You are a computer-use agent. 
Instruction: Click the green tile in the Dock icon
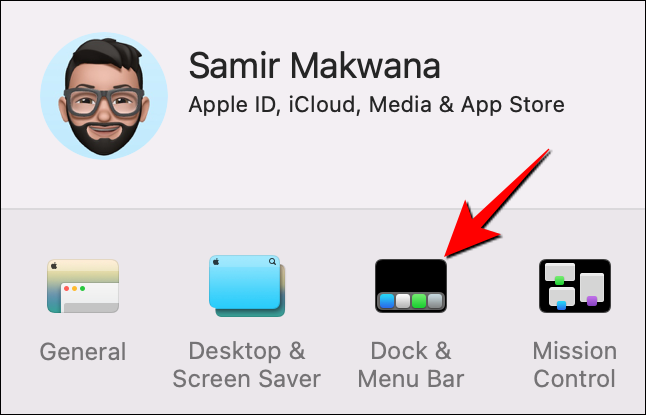coord(419,301)
